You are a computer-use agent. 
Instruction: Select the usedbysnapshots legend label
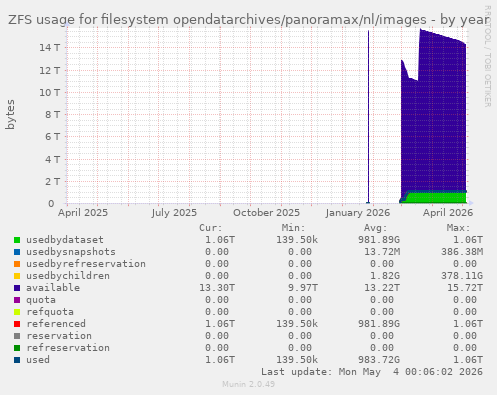(71, 252)
